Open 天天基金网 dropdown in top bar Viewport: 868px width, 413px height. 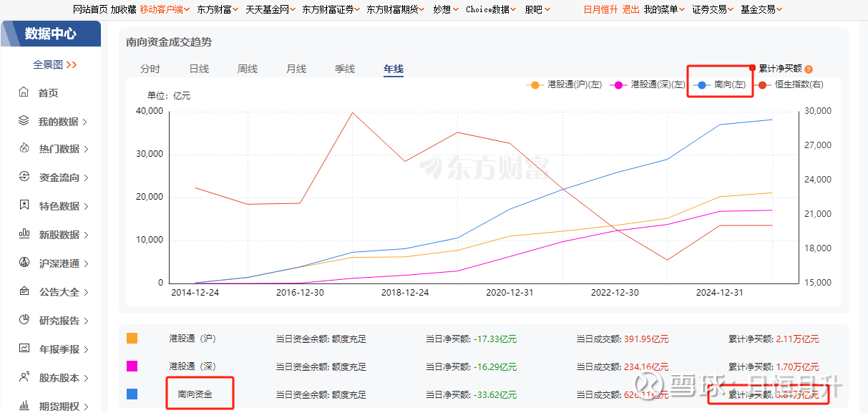270,9
